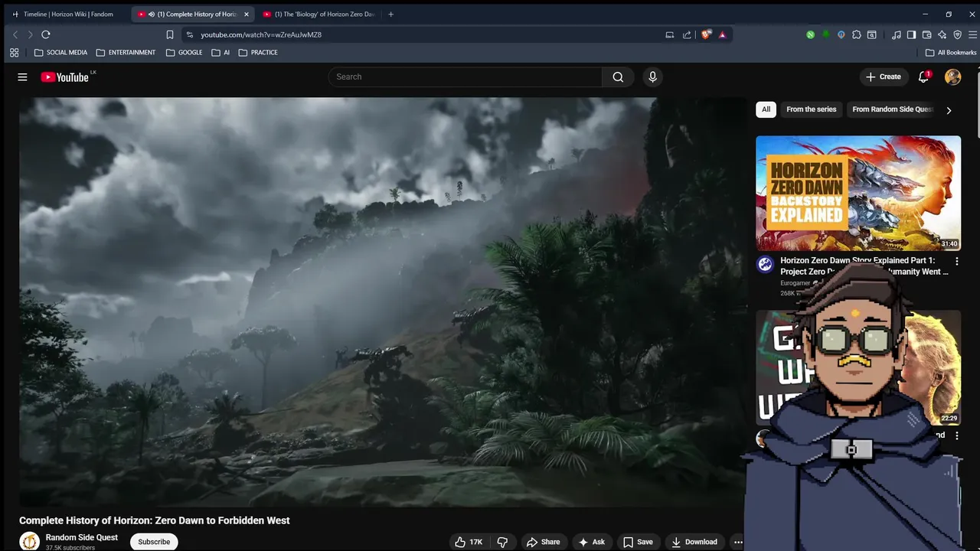Open the browser main menu
Viewport: 980px width, 551px height.
(973, 34)
